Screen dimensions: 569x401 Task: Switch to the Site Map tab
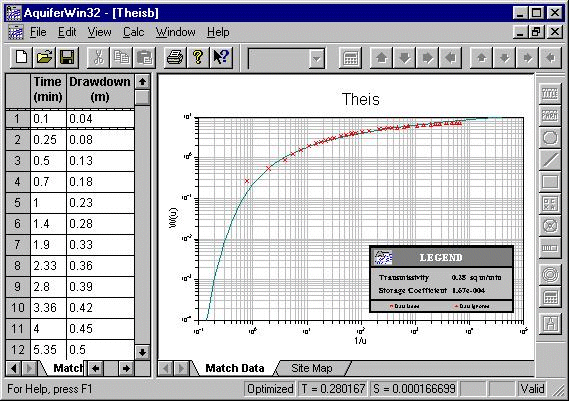click(312, 368)
